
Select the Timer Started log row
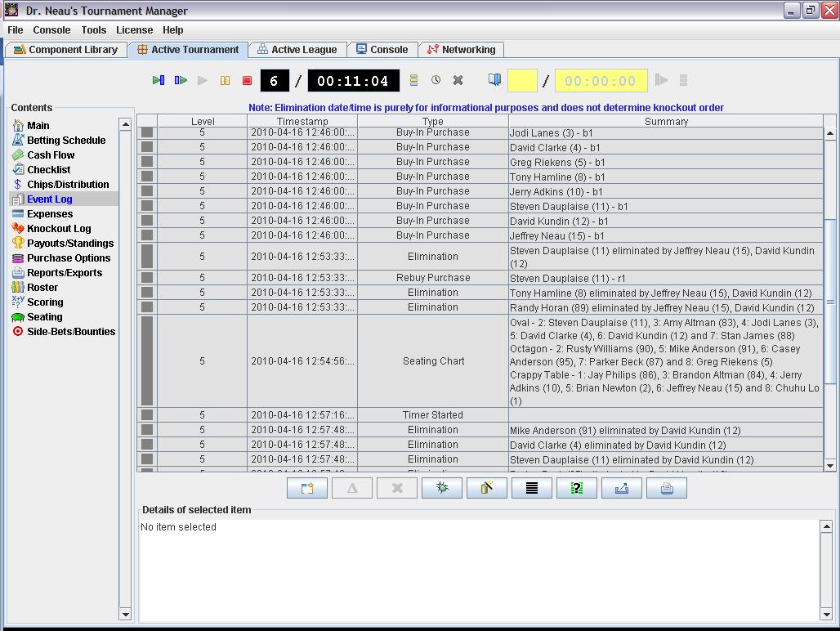[480, 414]
